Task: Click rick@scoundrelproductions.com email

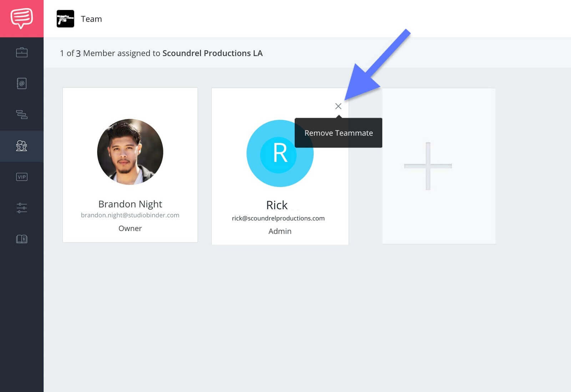Action: [278, 218]
